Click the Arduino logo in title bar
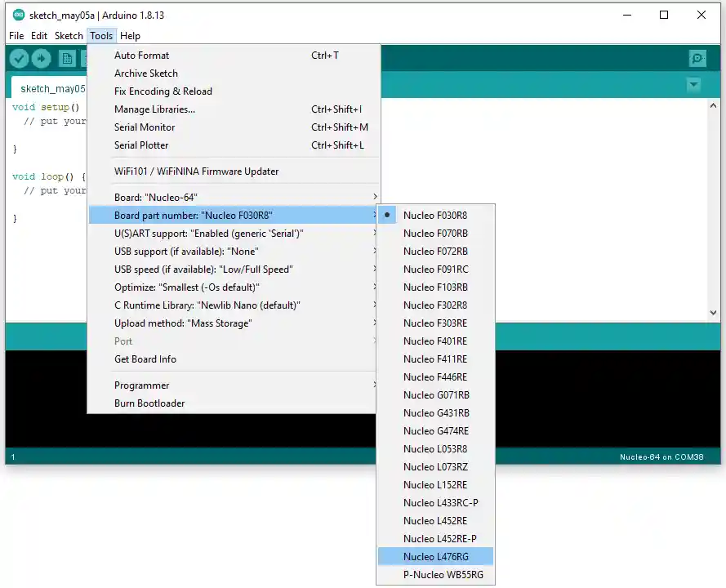 18,15
